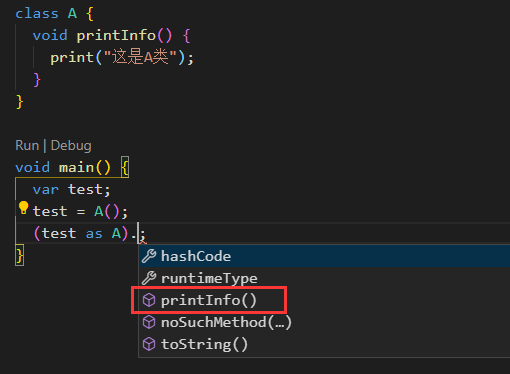This screenshot has width=510, height=374.
Task: Click the cube icon beside printInfo()
Action: point(149,300)
